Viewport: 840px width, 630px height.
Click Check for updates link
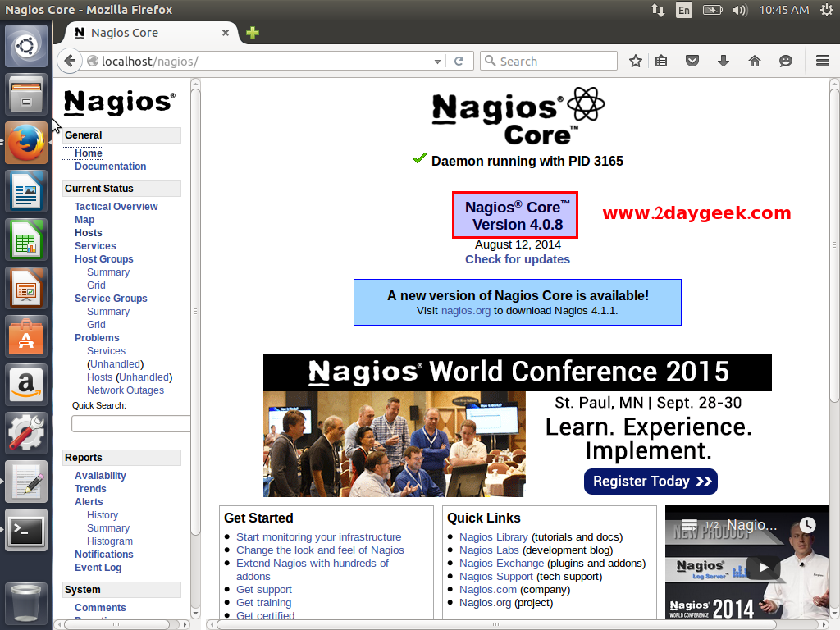(x=518, y=259)
